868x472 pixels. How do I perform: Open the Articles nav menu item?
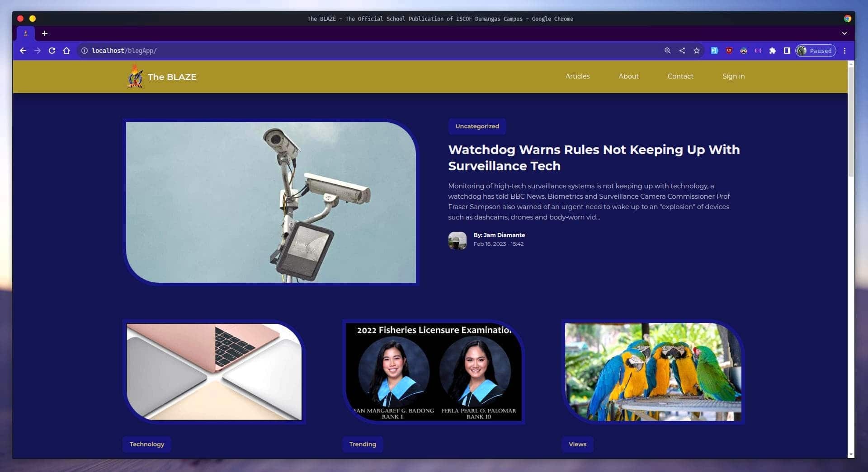[x=577, y=76]
